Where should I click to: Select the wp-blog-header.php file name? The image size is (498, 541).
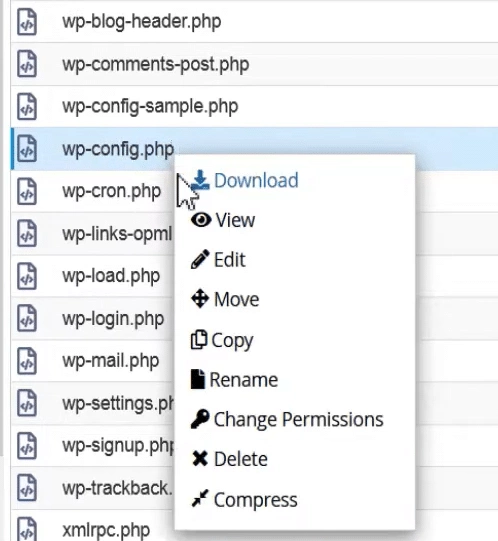coord(141,22)
